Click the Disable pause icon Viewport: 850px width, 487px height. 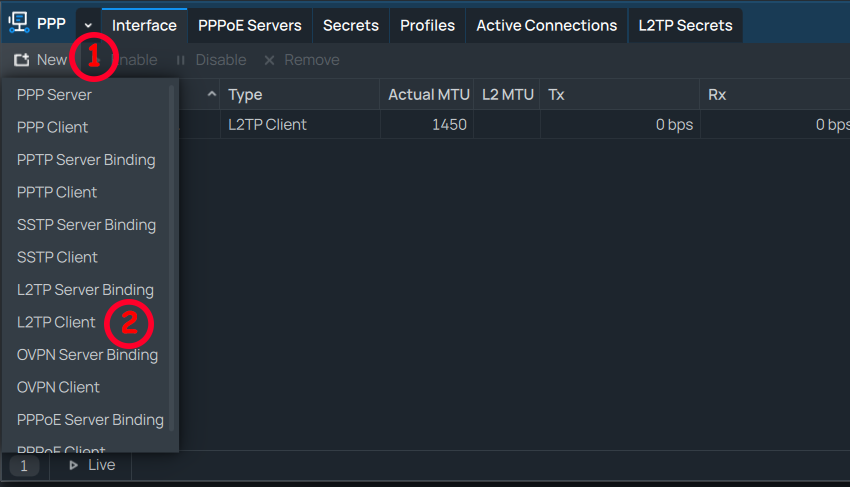click(x=181, y=60)
